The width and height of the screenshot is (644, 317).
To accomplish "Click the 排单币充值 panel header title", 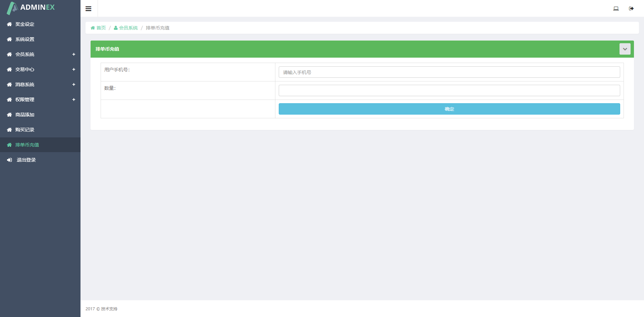I will (107, 49).
